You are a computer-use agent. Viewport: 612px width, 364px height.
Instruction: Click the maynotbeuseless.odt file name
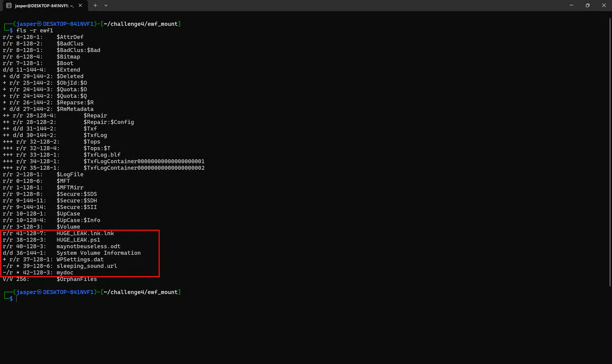tap(89, 247)
